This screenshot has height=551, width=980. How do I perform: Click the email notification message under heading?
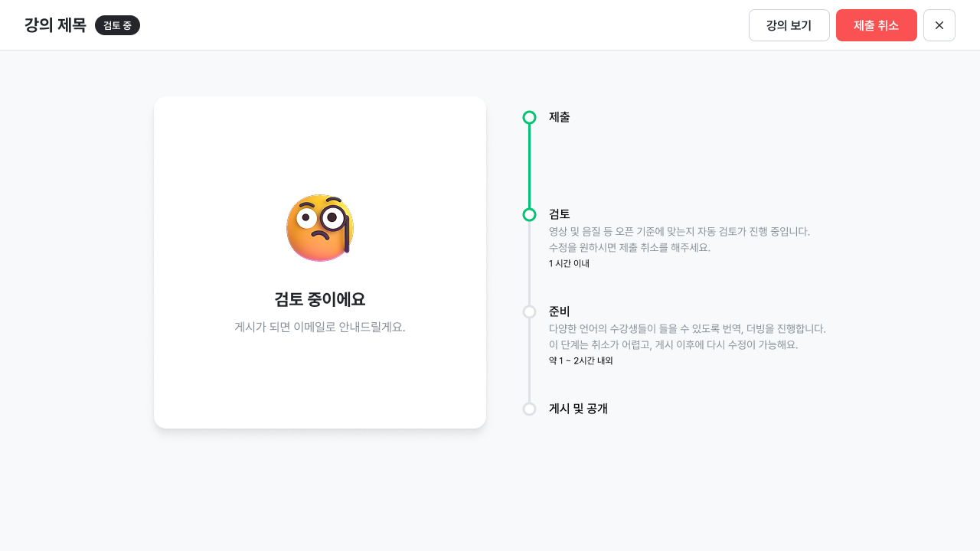click(x=319, y=327)
